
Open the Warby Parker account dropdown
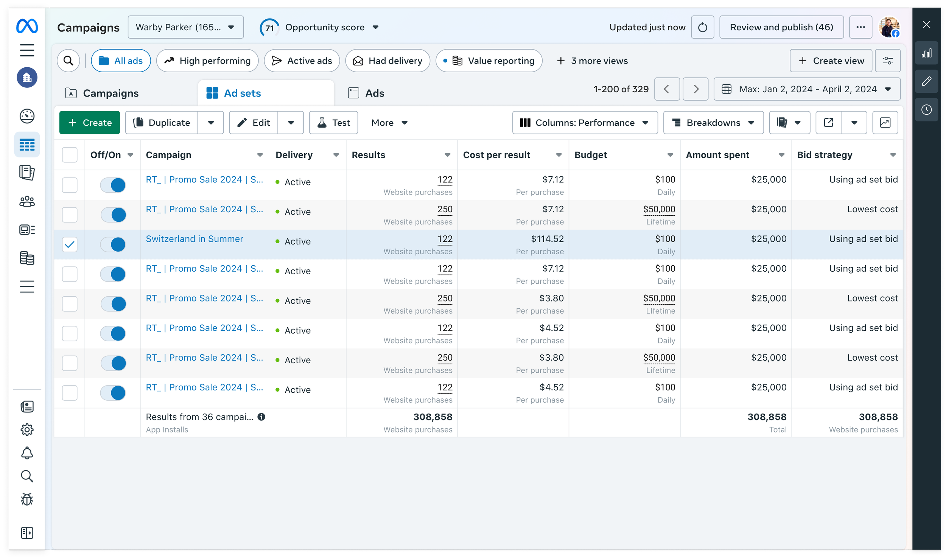click(x=185, y=27)
